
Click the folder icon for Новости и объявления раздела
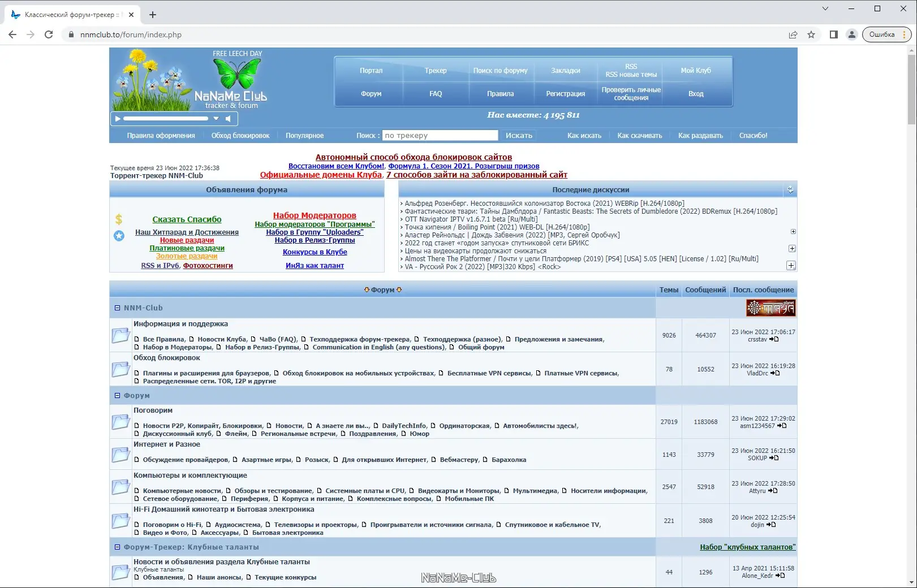coord(120,572)
